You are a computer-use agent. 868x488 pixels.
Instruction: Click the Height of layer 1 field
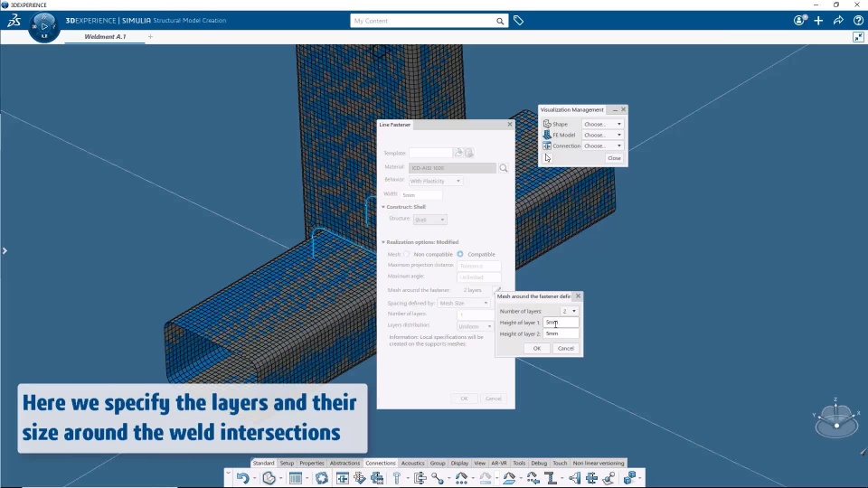(561, 323)
